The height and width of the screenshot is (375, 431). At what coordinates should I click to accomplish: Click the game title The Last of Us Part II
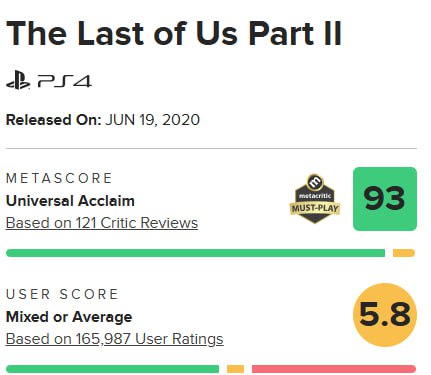[174, 33]
